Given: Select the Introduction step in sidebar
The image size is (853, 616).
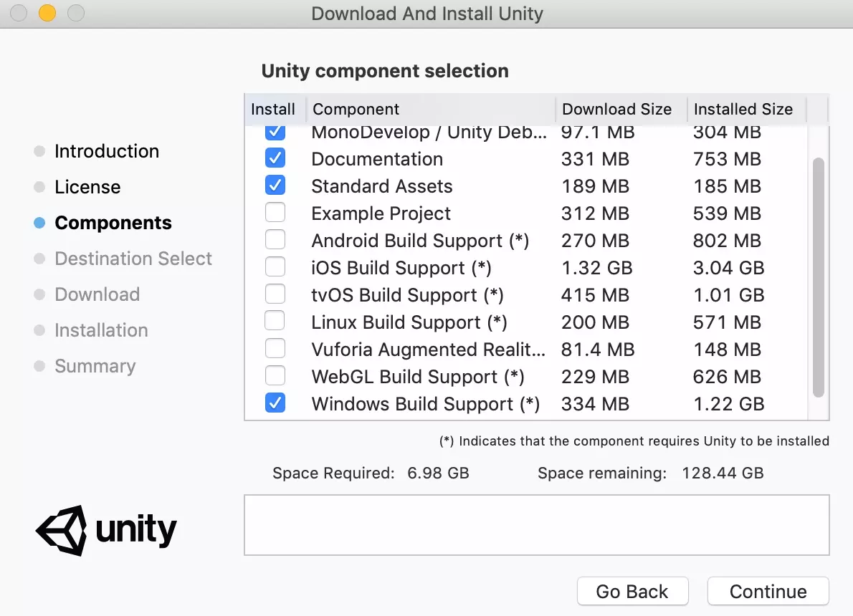Looking at the screenshot, I should click(107, 151).
